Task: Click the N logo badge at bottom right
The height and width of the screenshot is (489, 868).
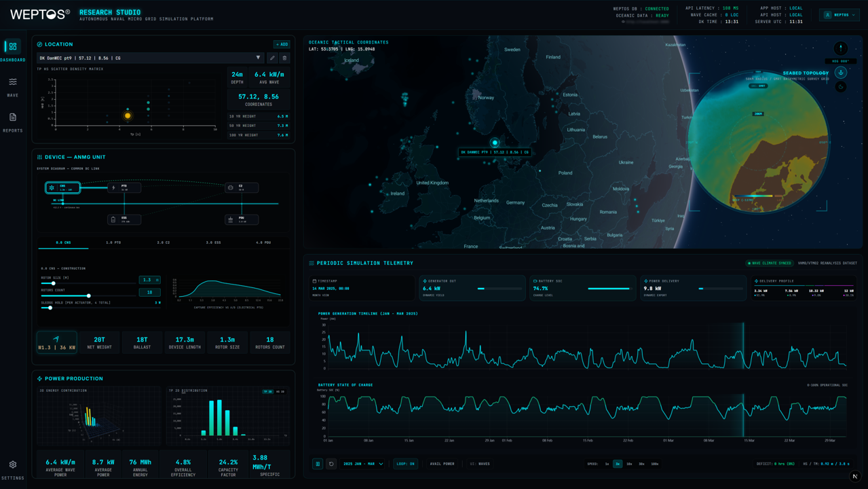Action: (x=855, y=476)
